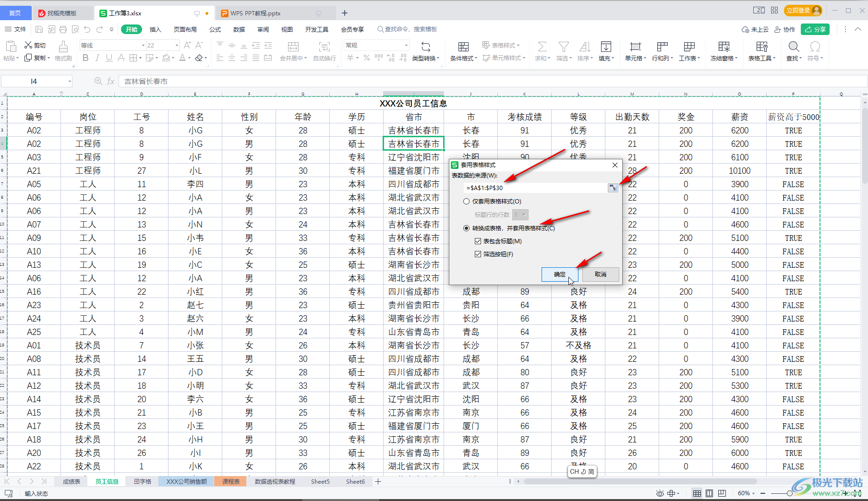868x501 pixels.
Task: Click the Collaborate button
Action: [x=784, y=29]
